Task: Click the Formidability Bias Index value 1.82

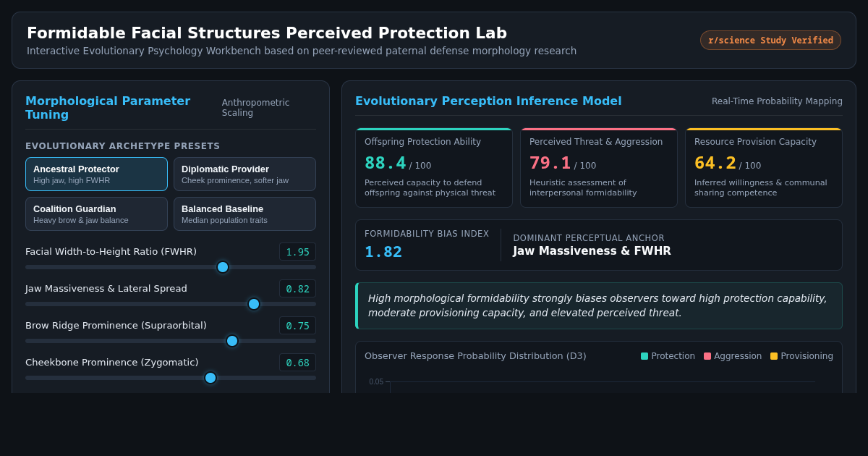Action: click(383, 252)
